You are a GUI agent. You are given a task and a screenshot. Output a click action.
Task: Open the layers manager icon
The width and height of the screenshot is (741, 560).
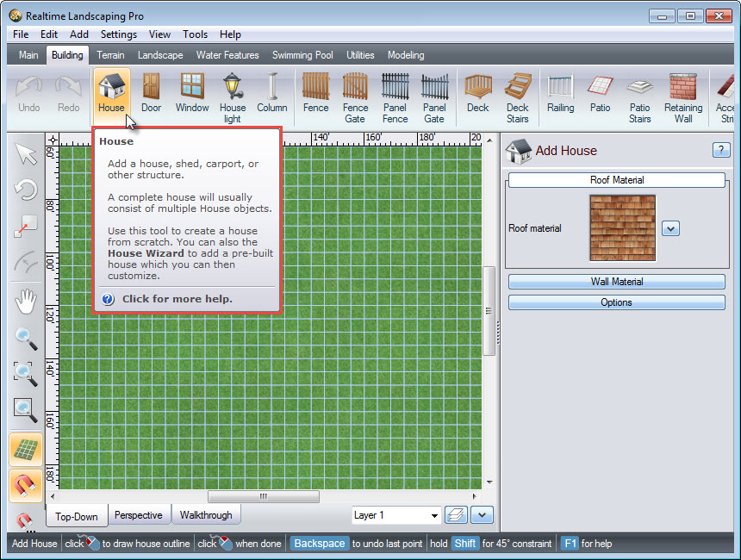pyautogui.click(x=456, y=515)
